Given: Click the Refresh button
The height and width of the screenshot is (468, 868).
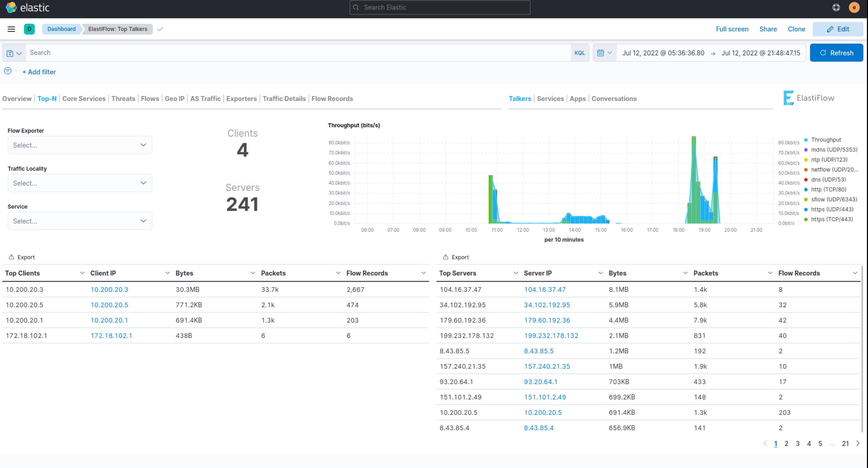Looking at the screenshot, I should coord(836,53).
